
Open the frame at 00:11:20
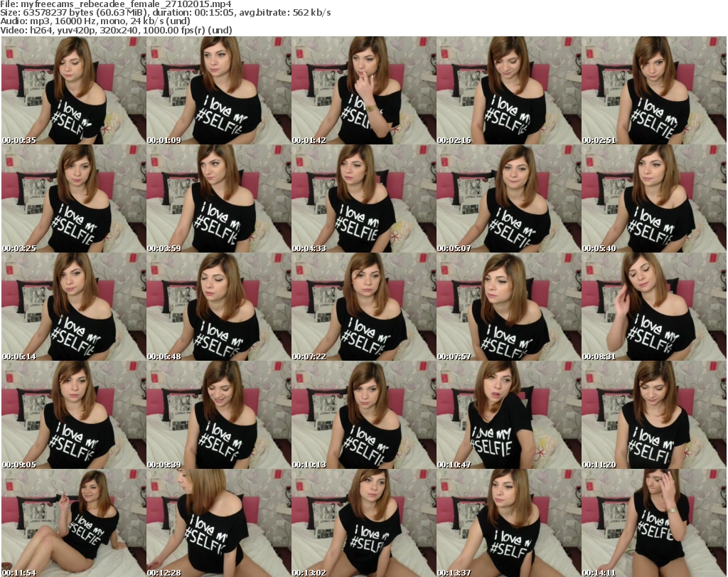(653, 415)
